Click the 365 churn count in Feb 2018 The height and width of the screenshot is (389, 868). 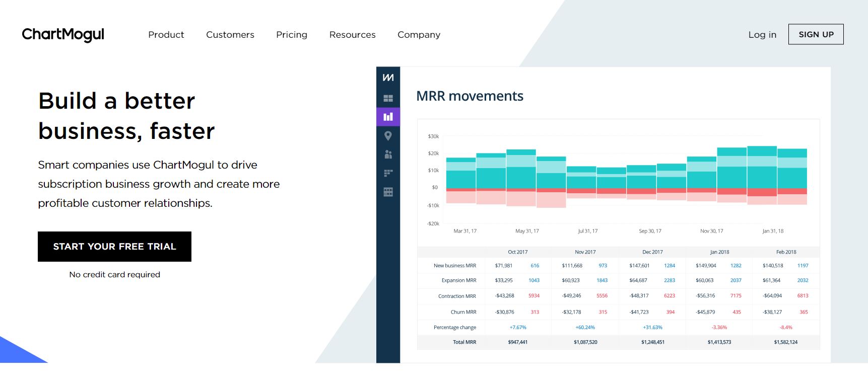804,312
